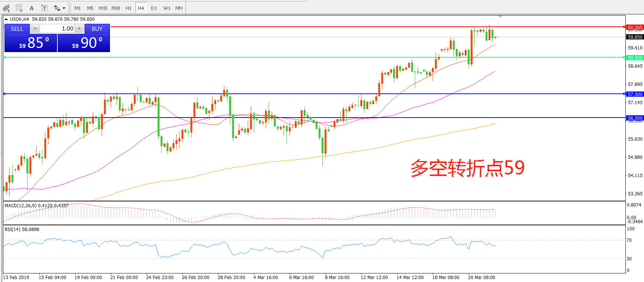The image size is (644, 282).
Task: Decrease lot volume with down arrow
Action: coord(35,29)
